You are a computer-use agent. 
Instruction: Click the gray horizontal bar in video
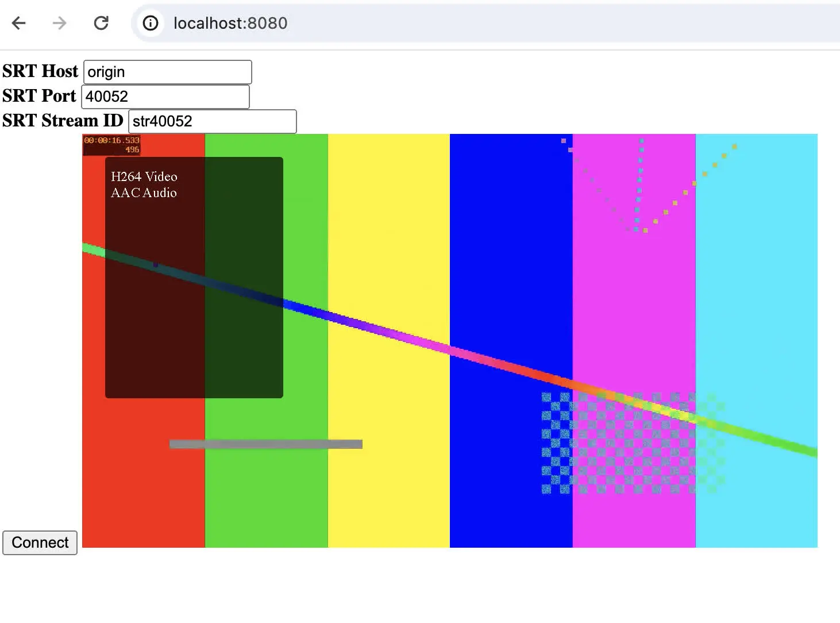pyautogui.click(x=265, y=444)
